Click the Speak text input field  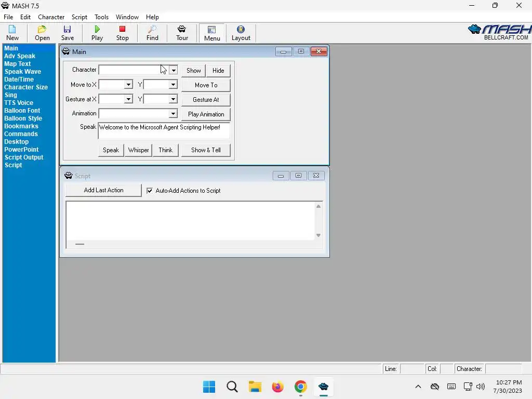[164, 130]
